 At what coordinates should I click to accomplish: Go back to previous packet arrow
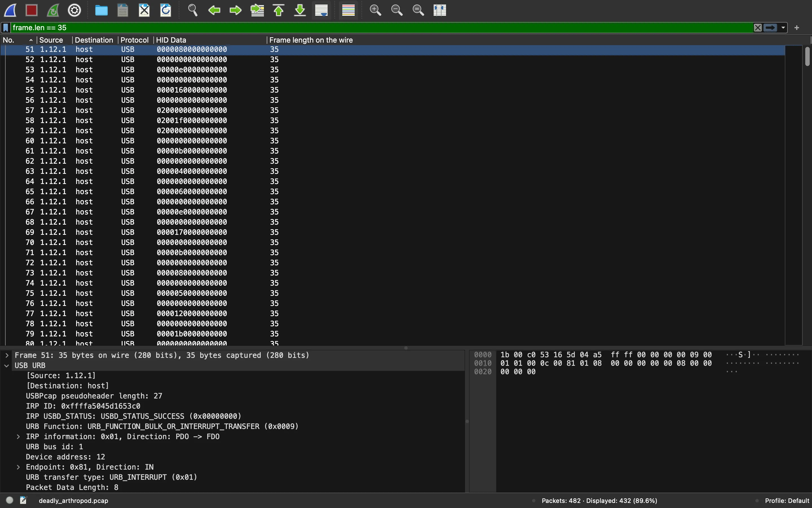point(214,10)
